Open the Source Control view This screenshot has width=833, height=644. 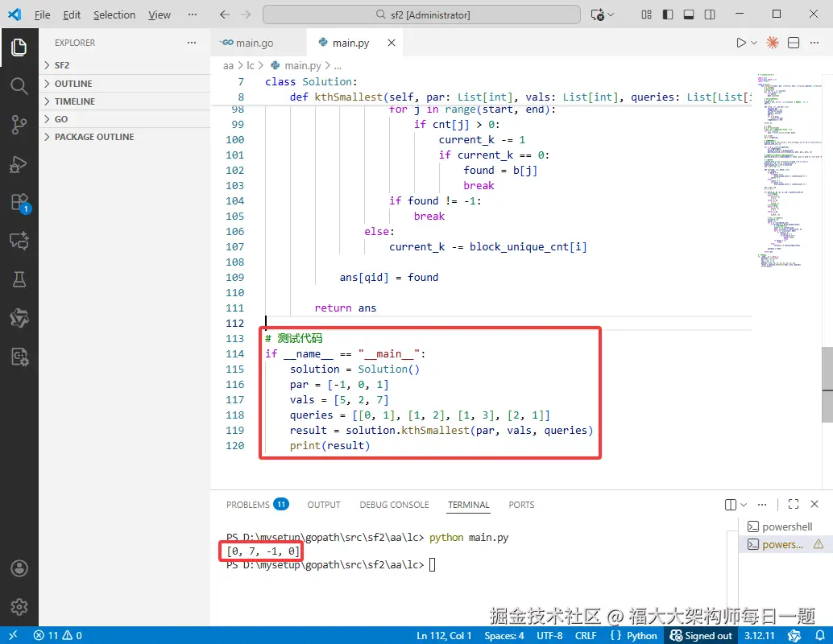(x=19, y=125)
